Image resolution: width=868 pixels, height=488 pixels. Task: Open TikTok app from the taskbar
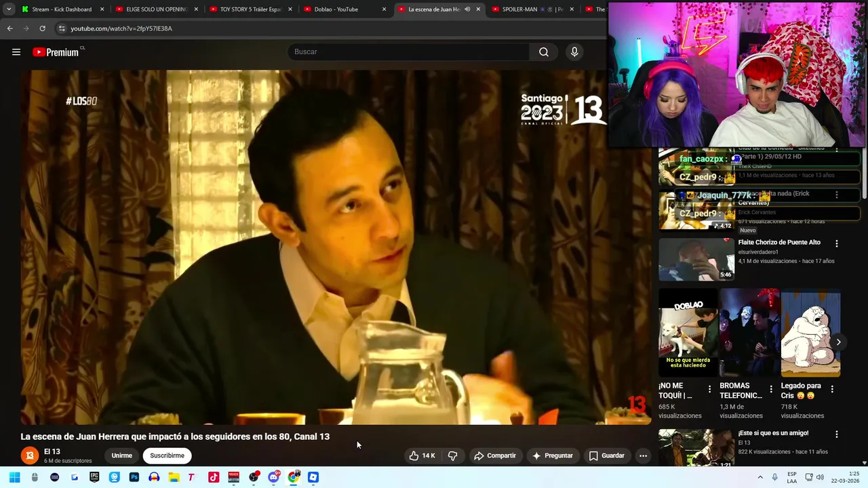(x=214, y=477)
